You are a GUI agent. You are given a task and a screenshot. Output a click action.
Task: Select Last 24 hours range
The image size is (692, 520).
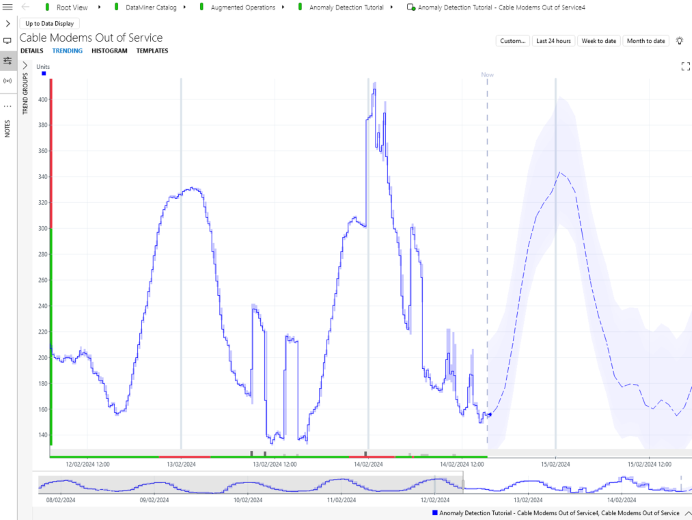point(553,41)
